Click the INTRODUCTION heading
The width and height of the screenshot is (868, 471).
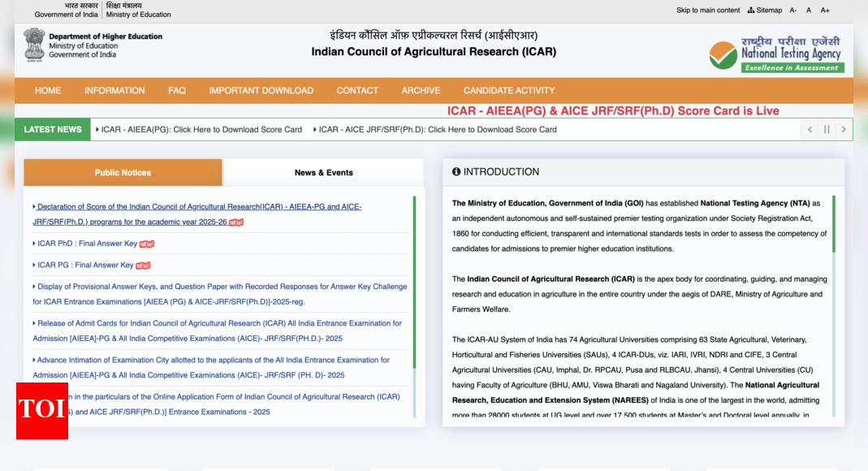pyautogui.click(x=501, y=171)
